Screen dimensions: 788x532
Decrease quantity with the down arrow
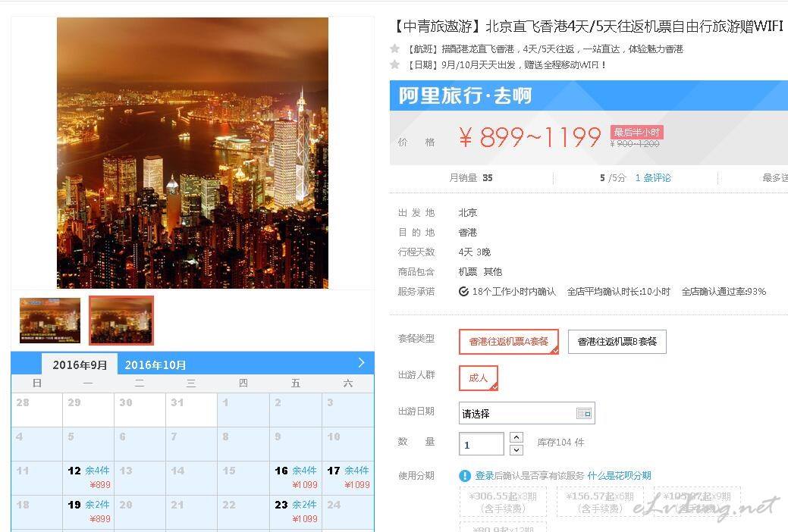[x=516, y=450]
